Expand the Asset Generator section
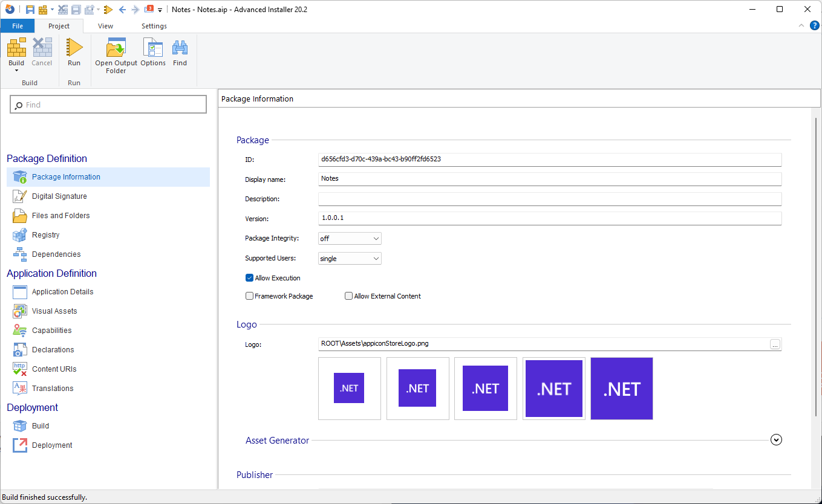The width and height of the screenshot is (822, 504). point(777,440)
